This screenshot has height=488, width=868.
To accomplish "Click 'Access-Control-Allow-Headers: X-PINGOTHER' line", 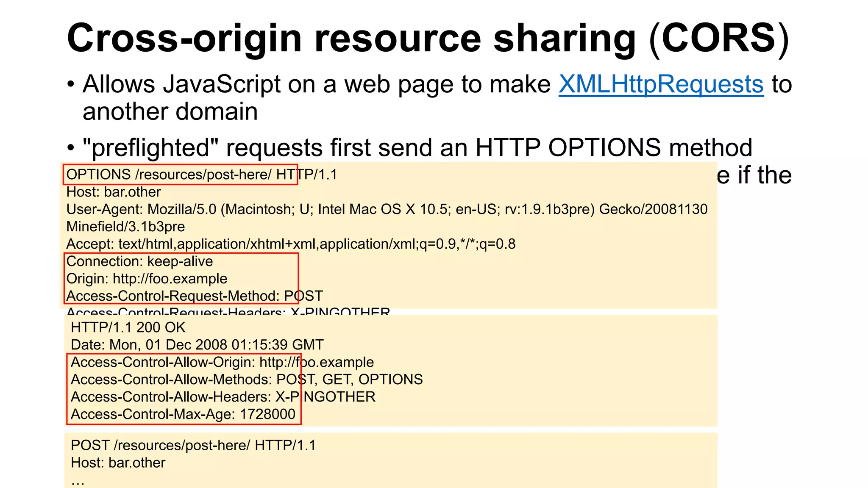I will pos(223,397).
